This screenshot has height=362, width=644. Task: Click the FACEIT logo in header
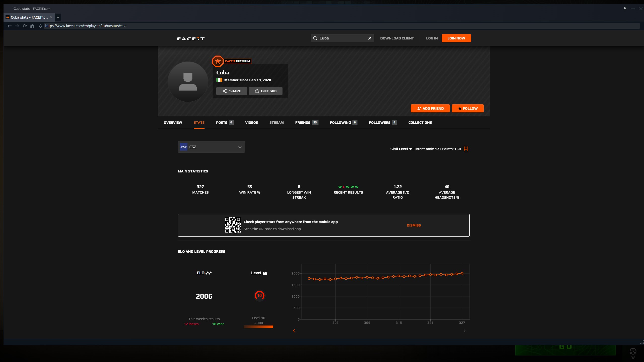pyautogui.click(x=191, y=38)
